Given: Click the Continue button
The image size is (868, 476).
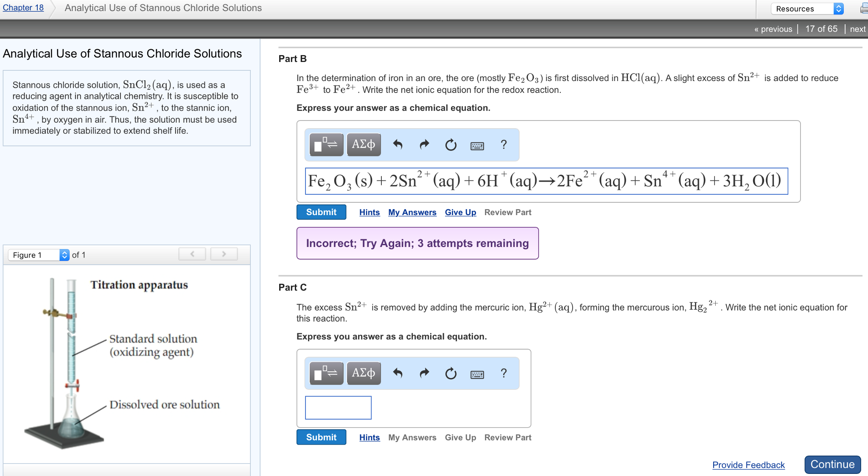Looking at the screenshot, I should (x=832, y=465).
